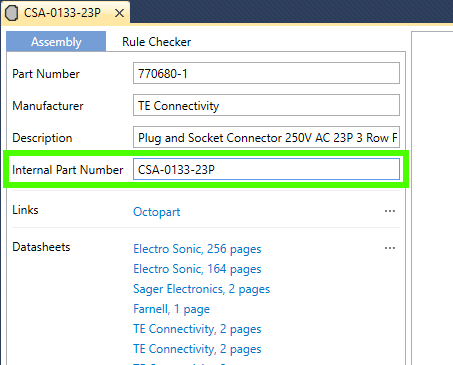Open the Octopart link
453x365 pixels.
click(157, 212)
